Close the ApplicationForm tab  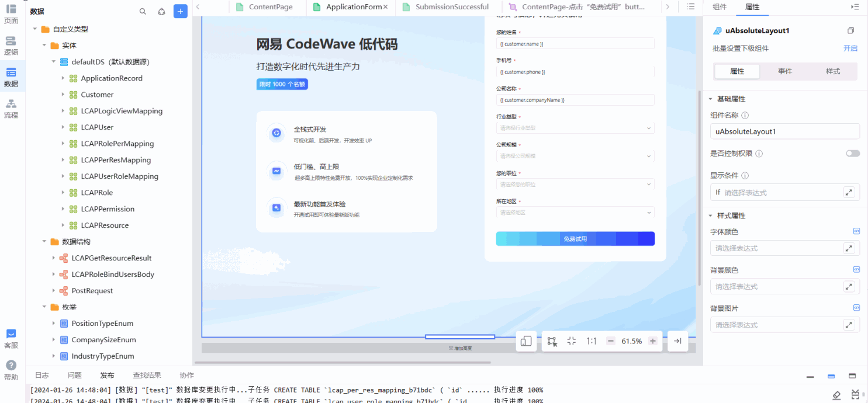385,7
